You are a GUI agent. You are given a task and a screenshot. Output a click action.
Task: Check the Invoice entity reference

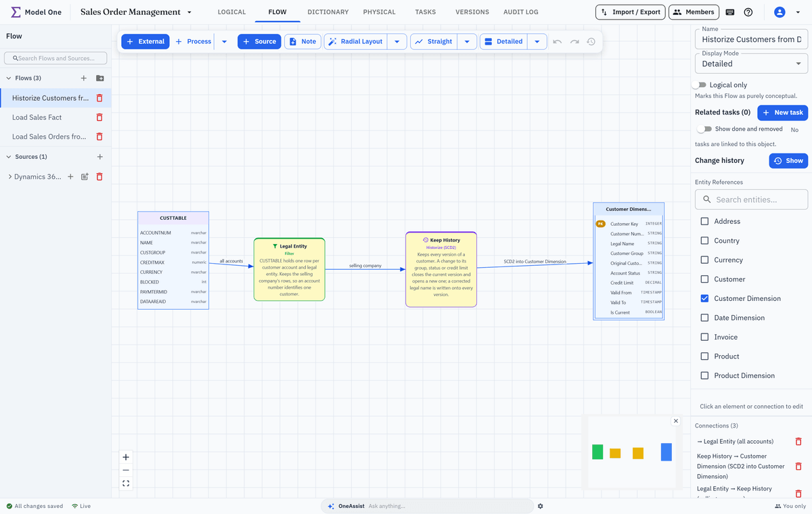pos(704,337)
